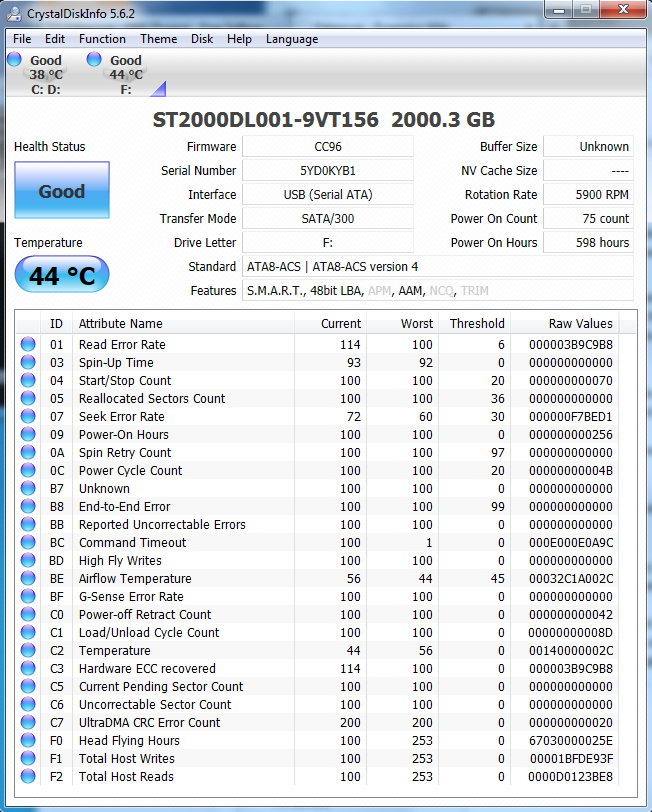Click the Interface field USB (Serial ATA)

point(328,195)
